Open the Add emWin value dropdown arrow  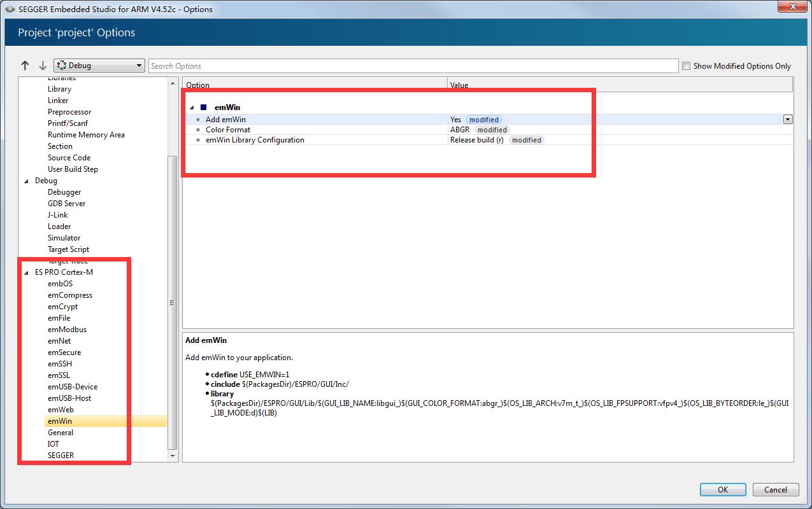tap(788, 119)
